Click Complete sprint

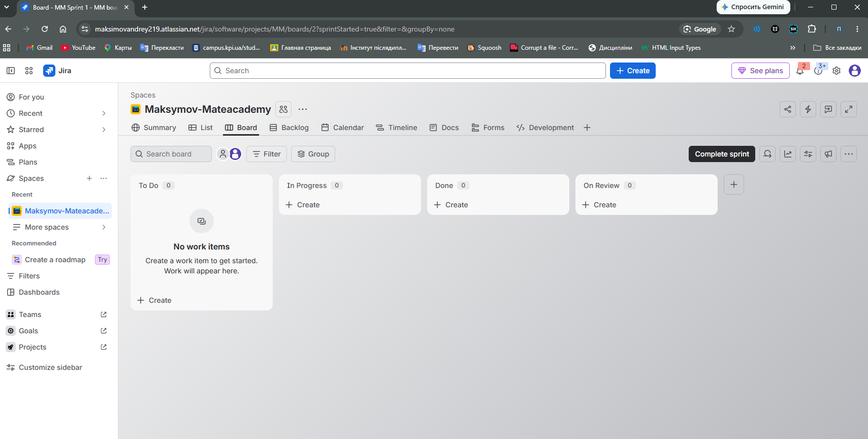point(722,154)
